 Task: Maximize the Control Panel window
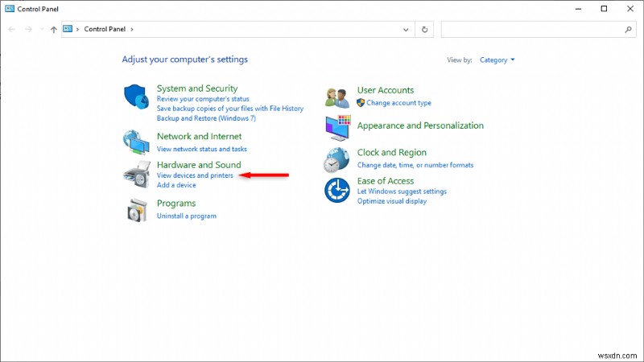coord(604,9)
